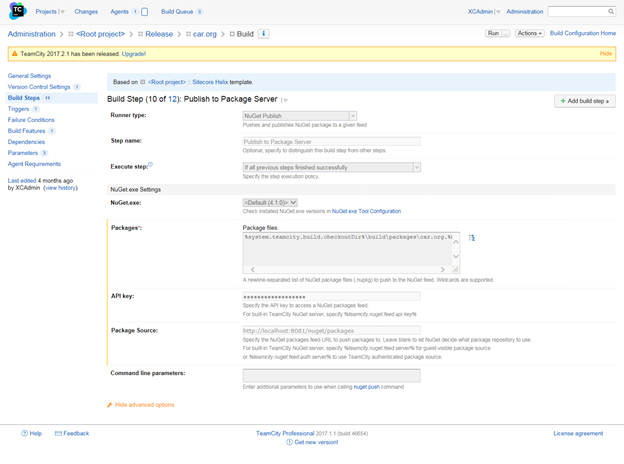Click view history link
Viewport: 624px width, 464px height.
coord(60,188)
